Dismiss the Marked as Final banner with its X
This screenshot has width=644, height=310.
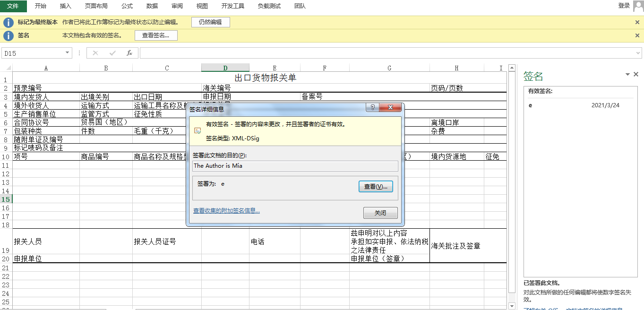[637, 22]
